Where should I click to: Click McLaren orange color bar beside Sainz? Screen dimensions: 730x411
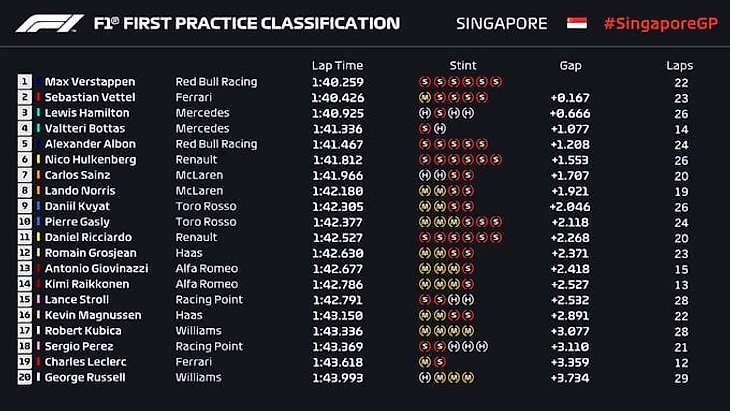tap(38, 175)
